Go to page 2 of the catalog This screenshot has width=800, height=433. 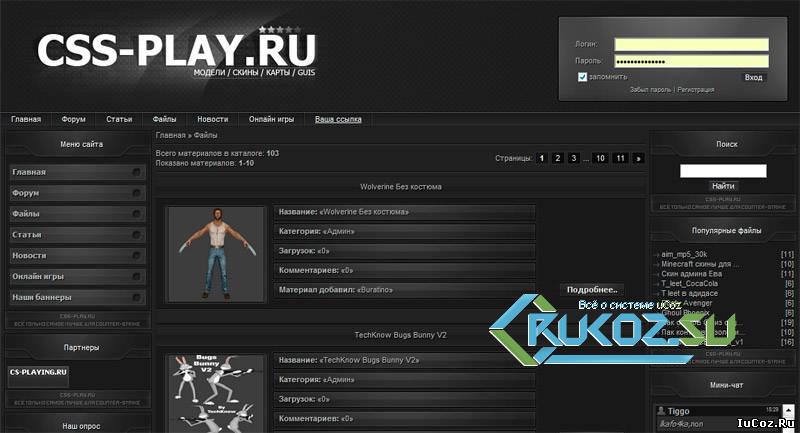[558, 158]
